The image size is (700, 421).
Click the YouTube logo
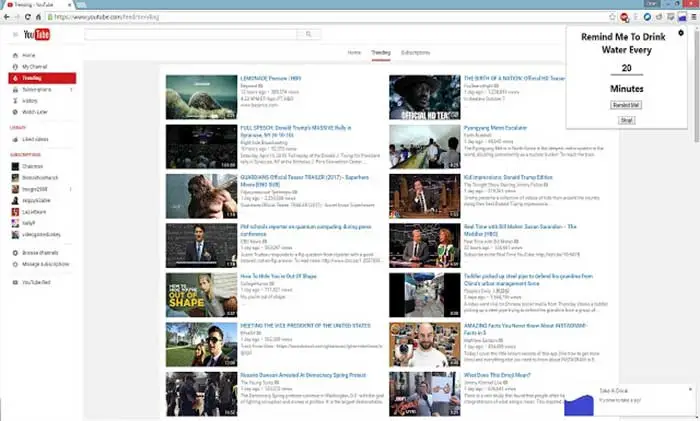[37, 34]
